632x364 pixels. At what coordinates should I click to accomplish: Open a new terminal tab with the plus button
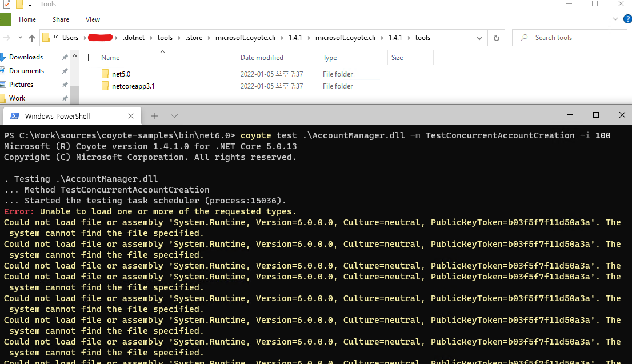pos(154,115)
